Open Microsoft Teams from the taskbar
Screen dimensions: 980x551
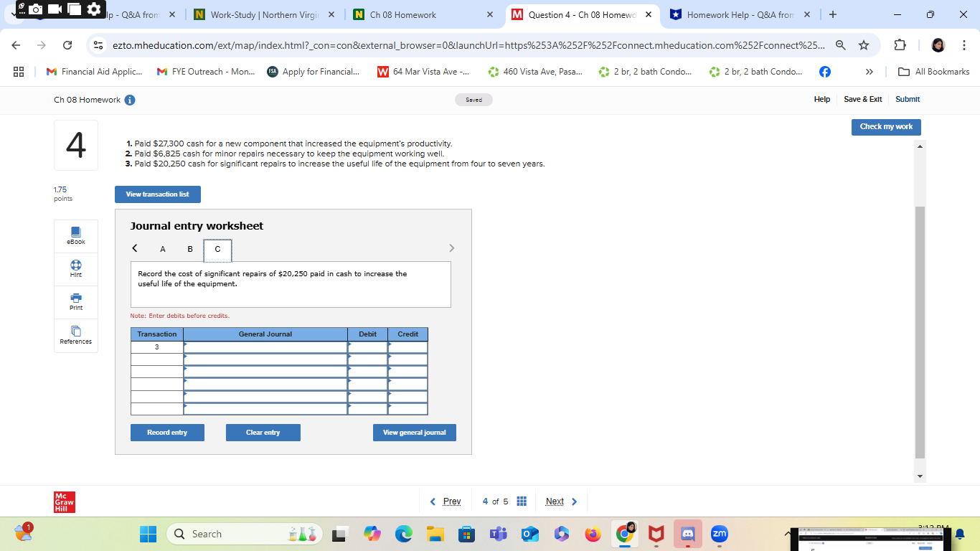498,534
